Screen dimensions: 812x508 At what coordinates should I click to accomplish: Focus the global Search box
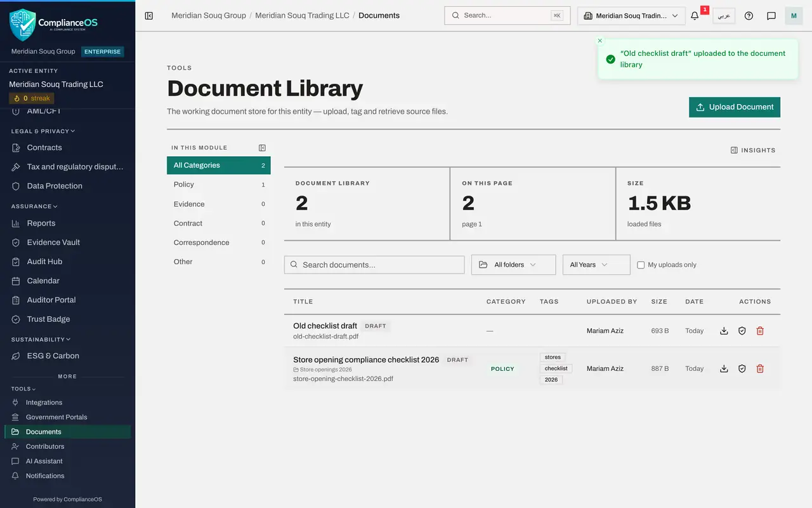507,16
